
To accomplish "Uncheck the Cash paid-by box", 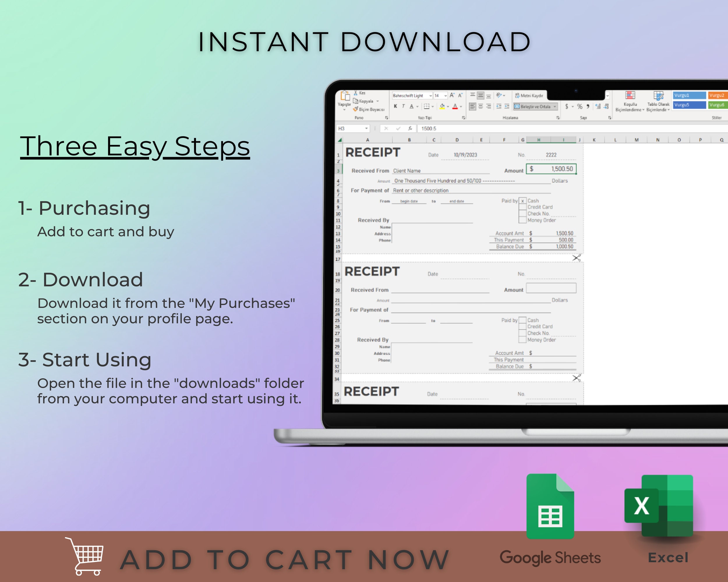I will 523,200.
